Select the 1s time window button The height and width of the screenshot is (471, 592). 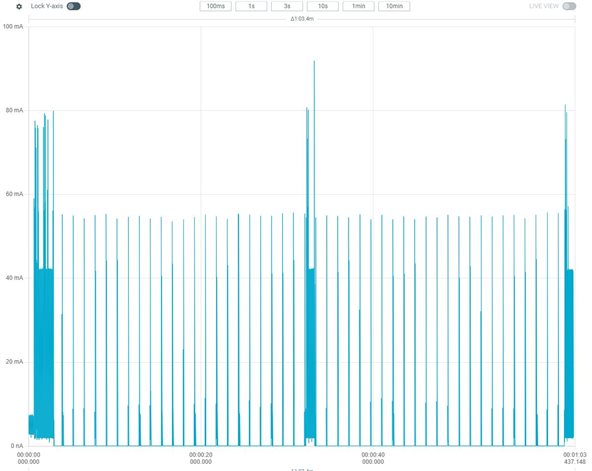click(251, 6)
